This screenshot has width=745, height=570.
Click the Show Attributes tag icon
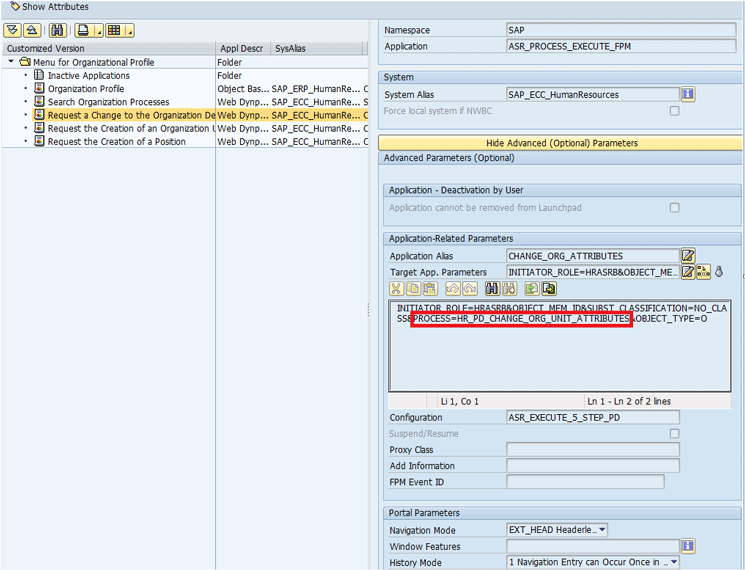point(15,7)
